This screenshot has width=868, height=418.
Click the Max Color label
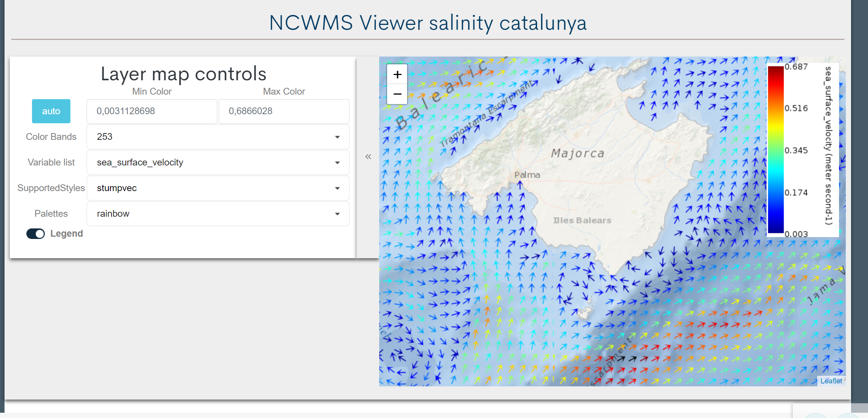click(x=284, y=92)
